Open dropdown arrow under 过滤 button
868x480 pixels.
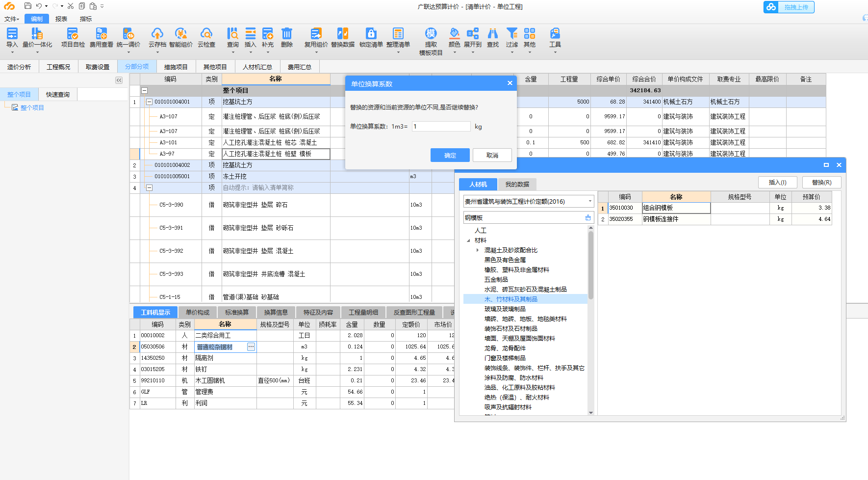coord(512,53)
